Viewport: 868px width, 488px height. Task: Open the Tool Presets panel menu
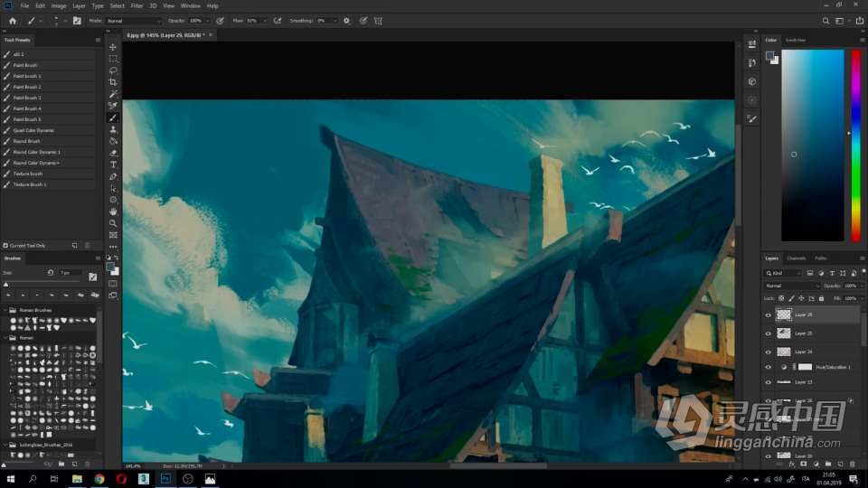click(98, 40)
